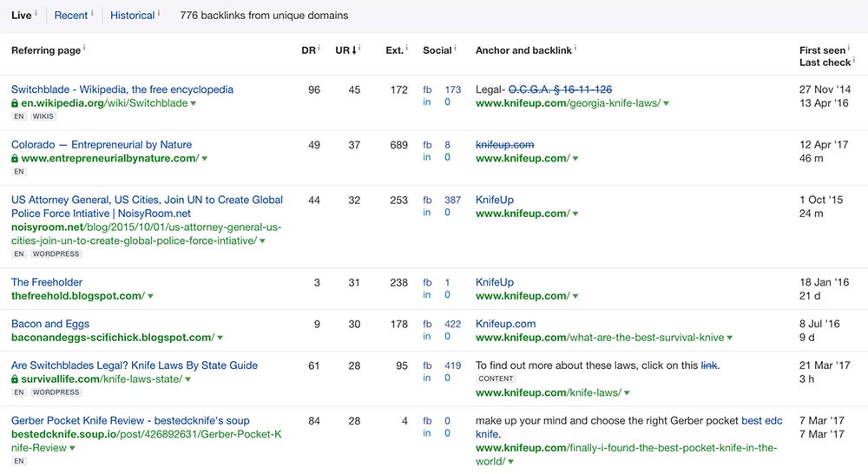868x474 pixels.
Task: Open The Freeholder referring page link
Action: 47,282
